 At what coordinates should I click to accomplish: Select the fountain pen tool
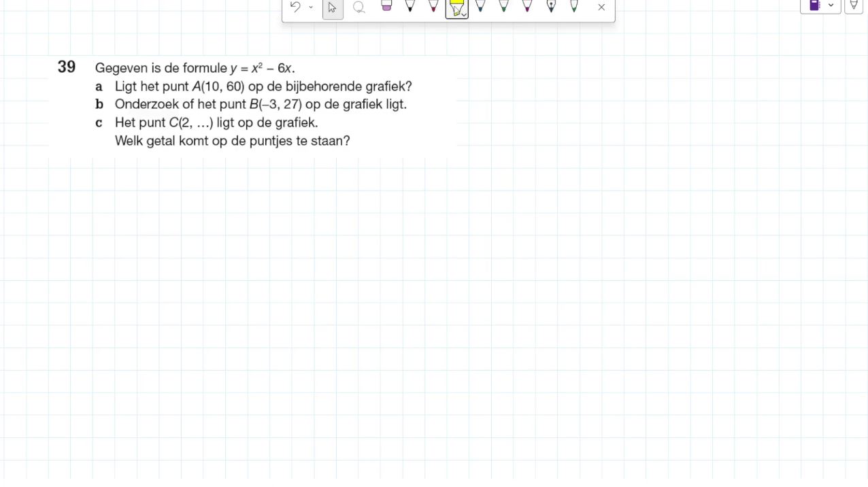[551, 6]
